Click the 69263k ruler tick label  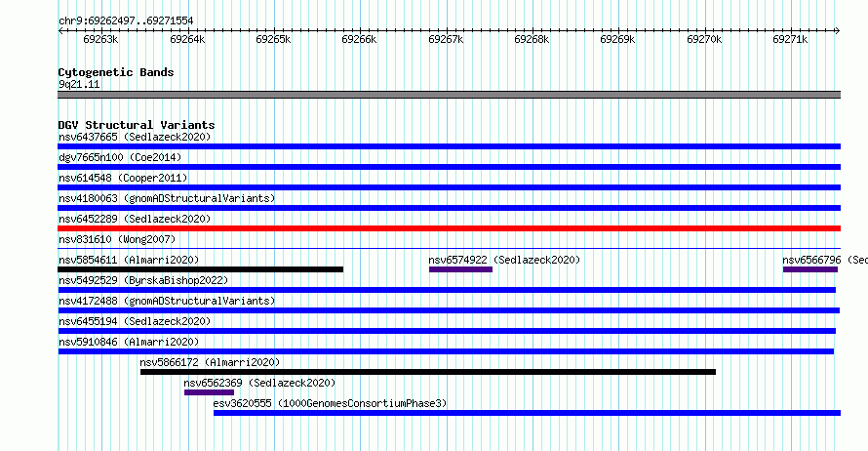(100, 39)
